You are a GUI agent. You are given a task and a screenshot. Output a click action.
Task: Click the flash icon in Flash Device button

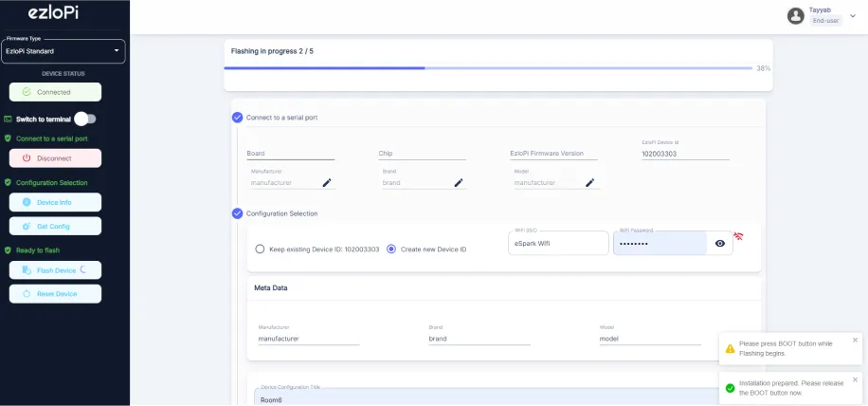(27, 270)
